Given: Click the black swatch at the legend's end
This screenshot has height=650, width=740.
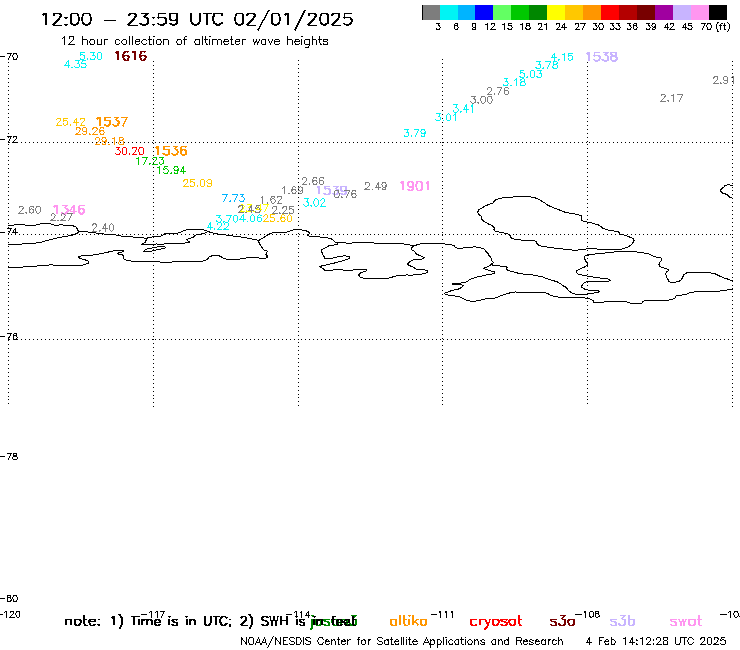Looking at the screenshot, I should pyautogui.click(x=718, y=12).
